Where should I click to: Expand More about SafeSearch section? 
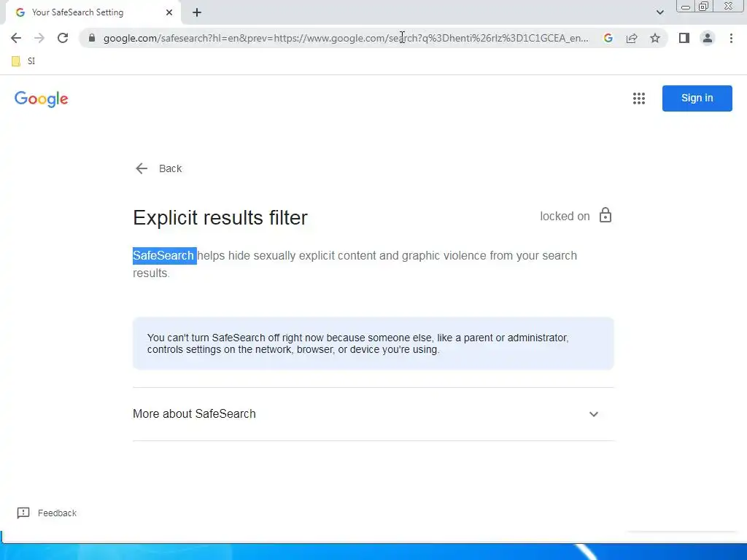coord(373,414)
